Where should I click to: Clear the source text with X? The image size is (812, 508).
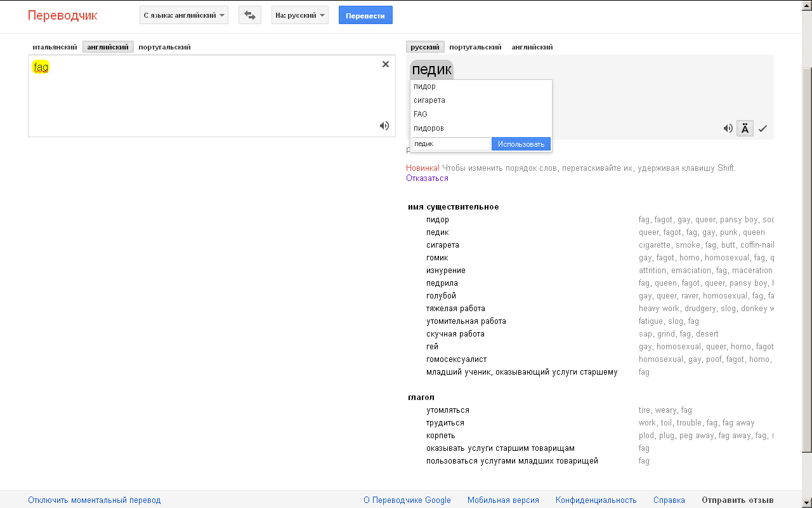(x=385, y=64)
